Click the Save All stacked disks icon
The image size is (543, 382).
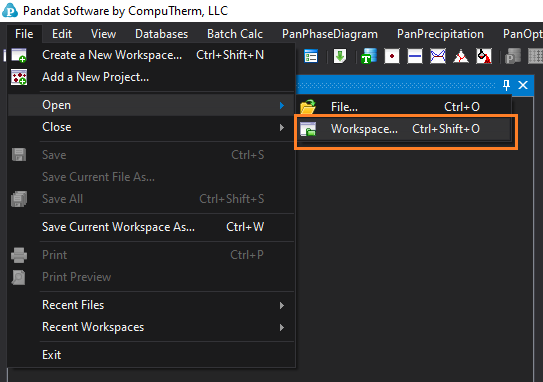point(19,199)
